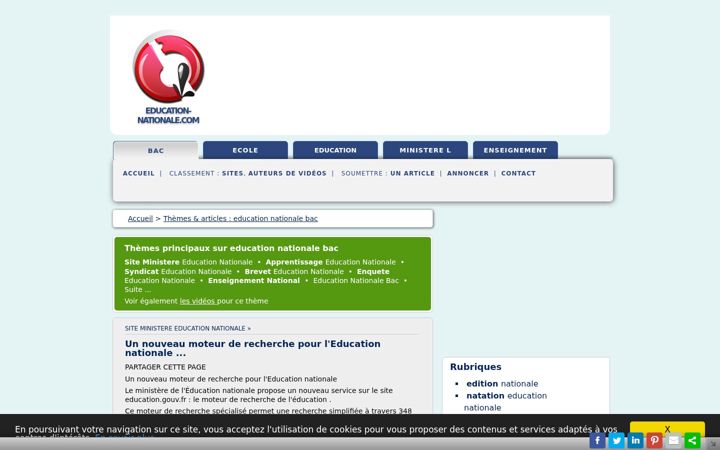Open the BAC tab

[156, 150]
